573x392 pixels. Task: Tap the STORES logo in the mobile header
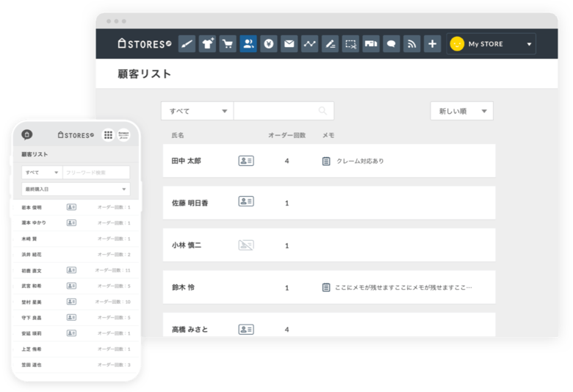[76, 135]
